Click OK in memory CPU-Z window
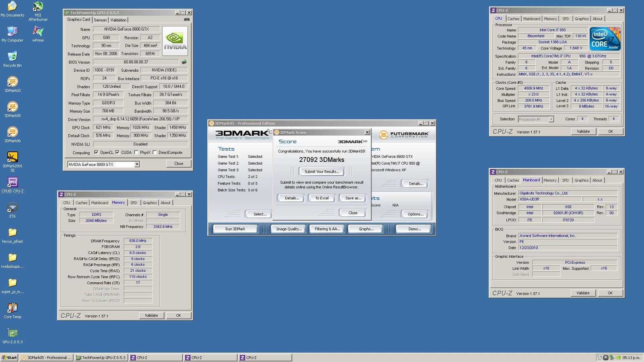 178,315
